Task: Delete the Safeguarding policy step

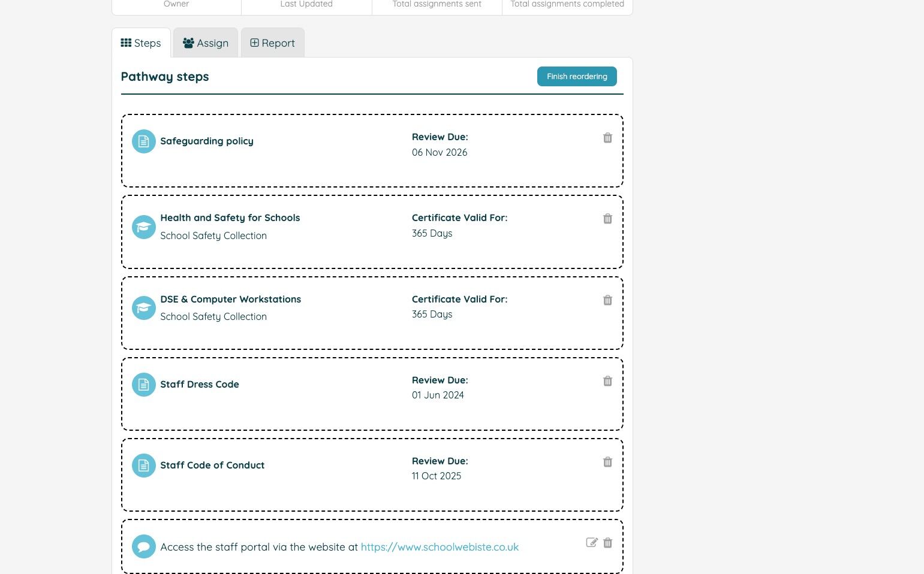Action: tap(607, 138)
